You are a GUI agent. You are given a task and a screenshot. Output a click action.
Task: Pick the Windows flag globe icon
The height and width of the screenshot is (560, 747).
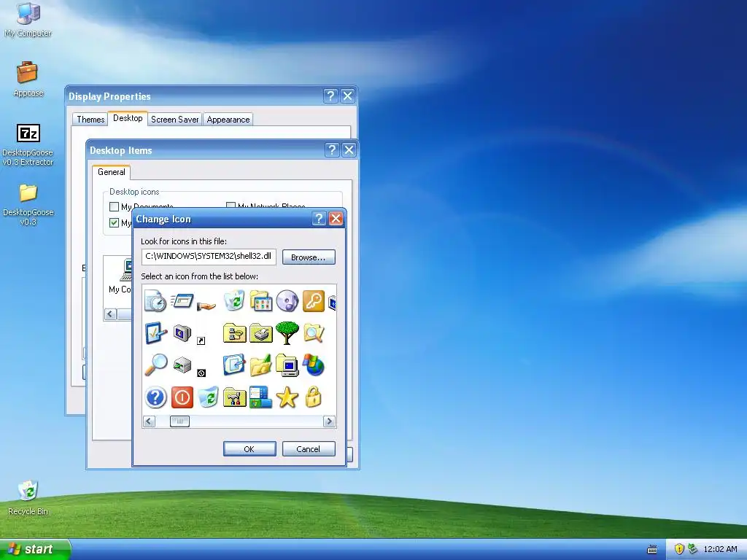(314, 365)
